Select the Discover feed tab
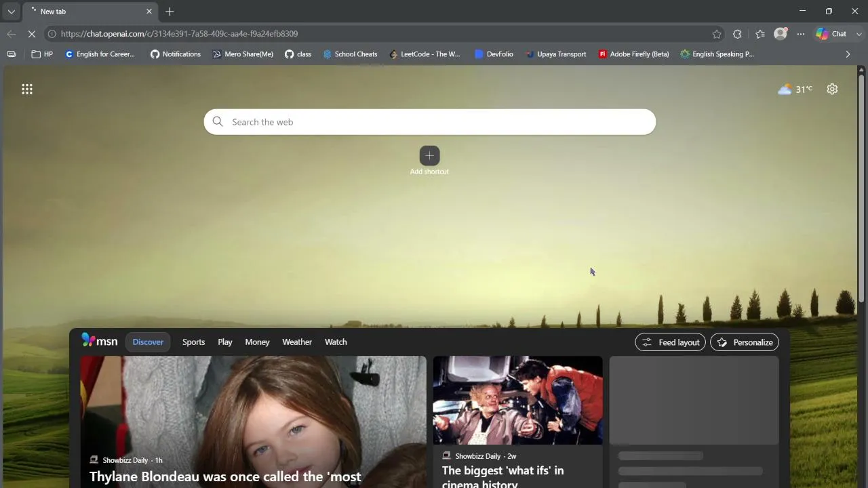 pos(148,342)
